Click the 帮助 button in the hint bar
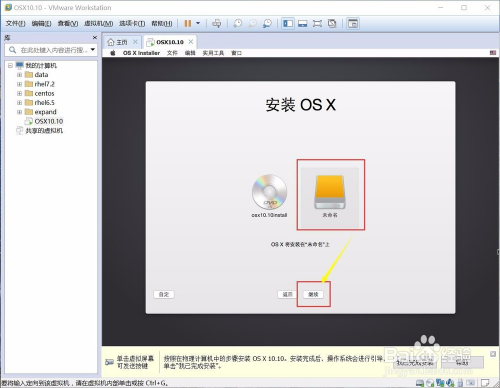The height and width of the screenshot is (388, 500). tap(462, 362)
